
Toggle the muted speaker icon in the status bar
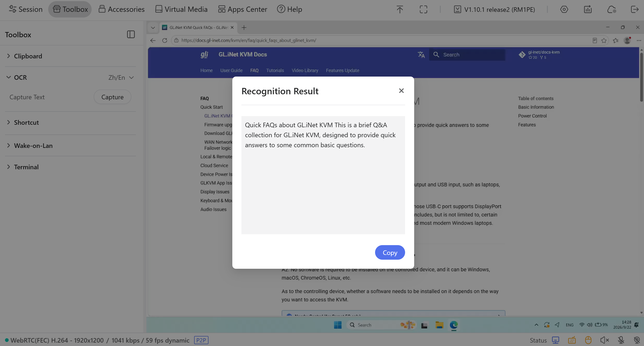604,340
